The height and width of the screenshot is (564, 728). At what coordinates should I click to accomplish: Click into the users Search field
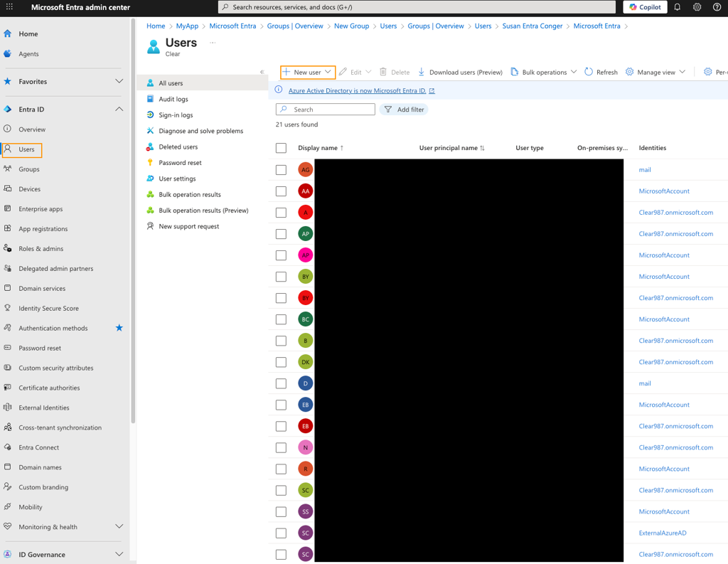click(326, 110)
